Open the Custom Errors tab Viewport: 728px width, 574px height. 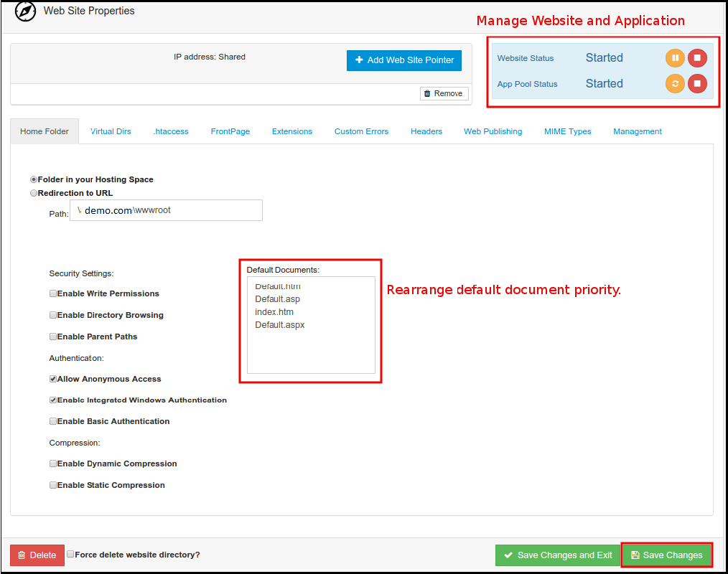(x=361, y=131)
